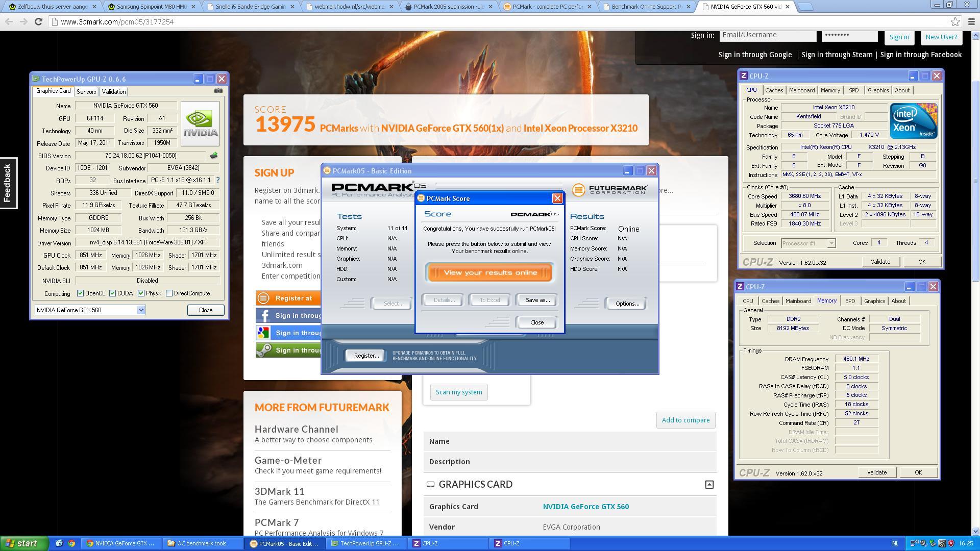Open Processor #1 selection dropdown
980x551 pixels.
(x=831, y=243)
